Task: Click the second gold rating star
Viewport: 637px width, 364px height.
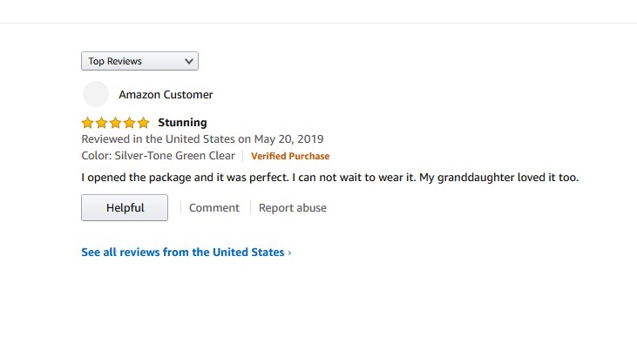Action: point(101,123)
